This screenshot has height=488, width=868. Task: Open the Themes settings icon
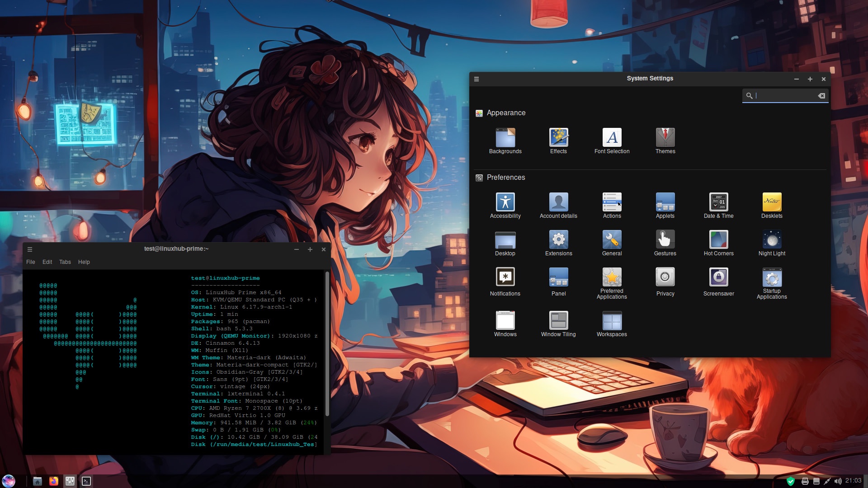click(x=665, y=138)
